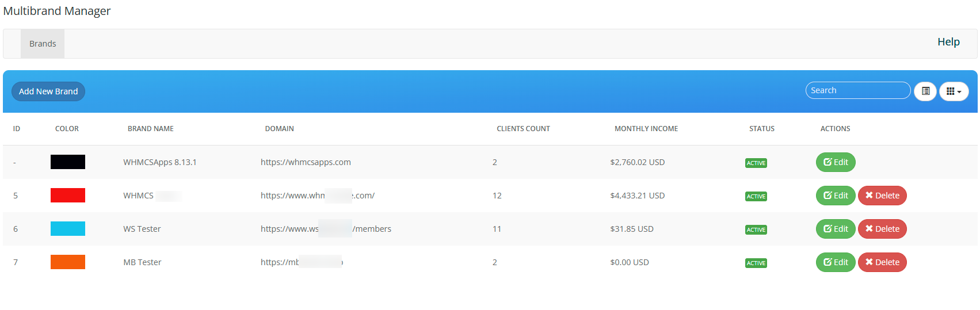Image resolution: width=980 pixels, height=310 pixels.
Task: Sort by Clients Count column header
Action: [523, 129]
